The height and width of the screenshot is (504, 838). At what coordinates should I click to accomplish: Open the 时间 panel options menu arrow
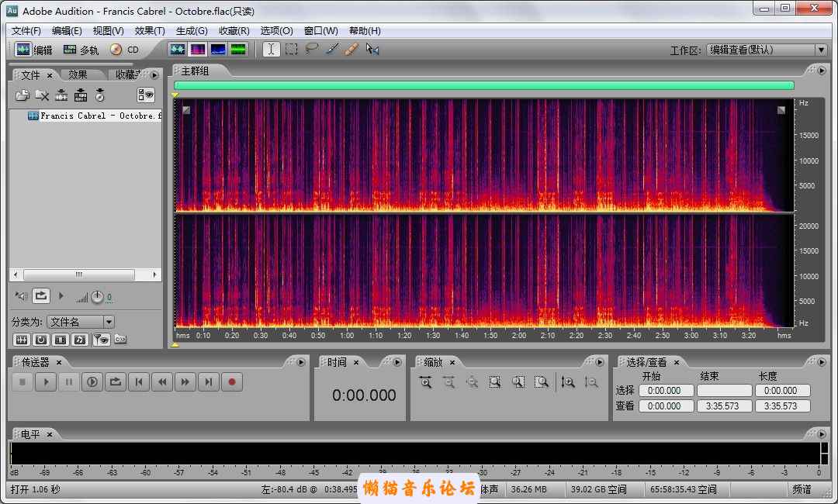coord(397,363)
